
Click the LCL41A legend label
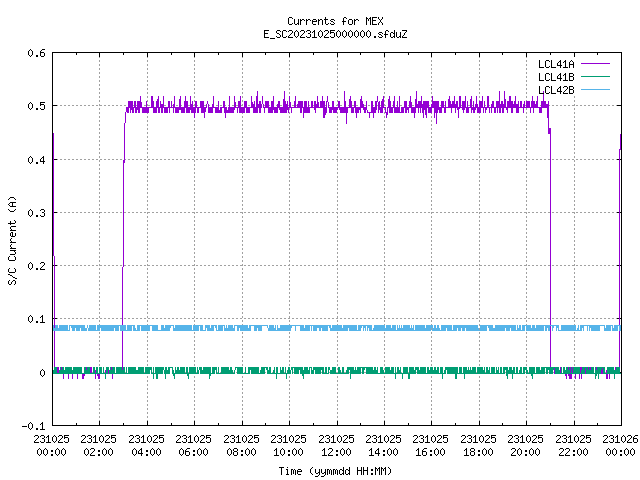pyautogui.click(x=556, y=64)
